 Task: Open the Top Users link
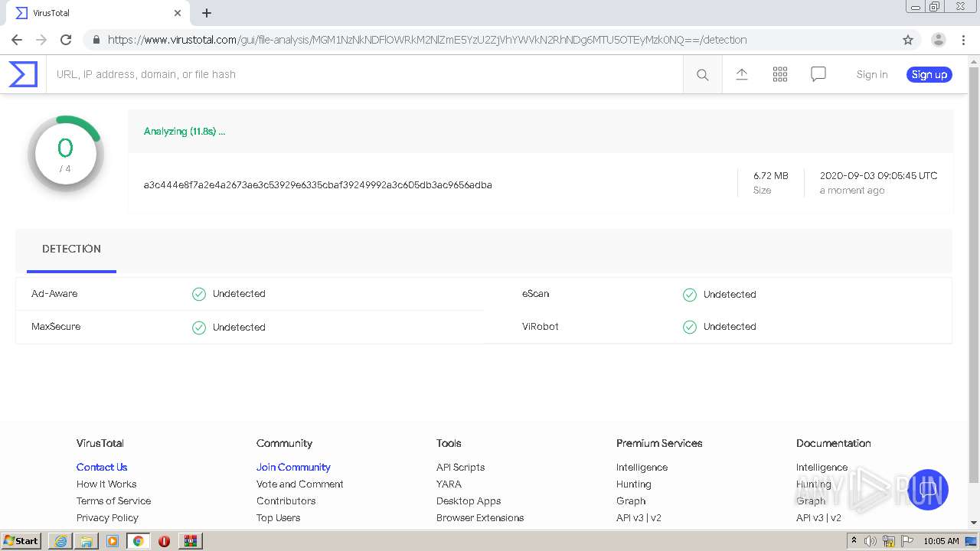(x=278, y=517)
